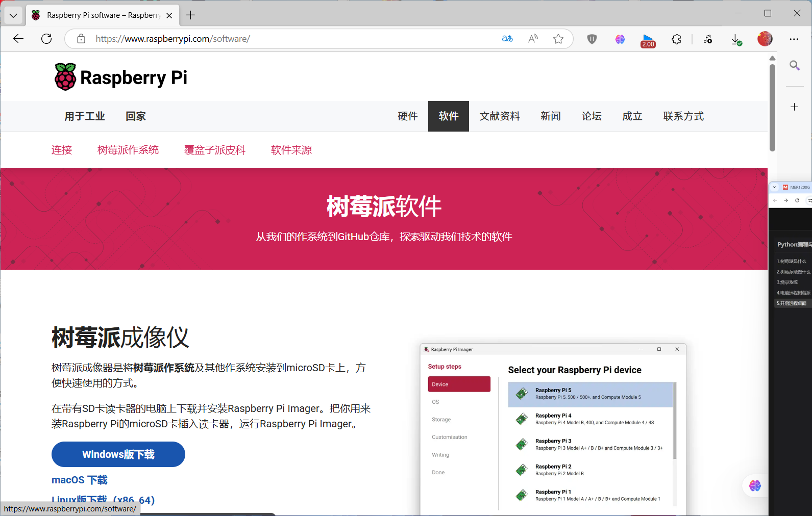This screenshot has height=516, width=812.
Task: Select 5.开启远程桌面 in side window
Action: [793, 303]
